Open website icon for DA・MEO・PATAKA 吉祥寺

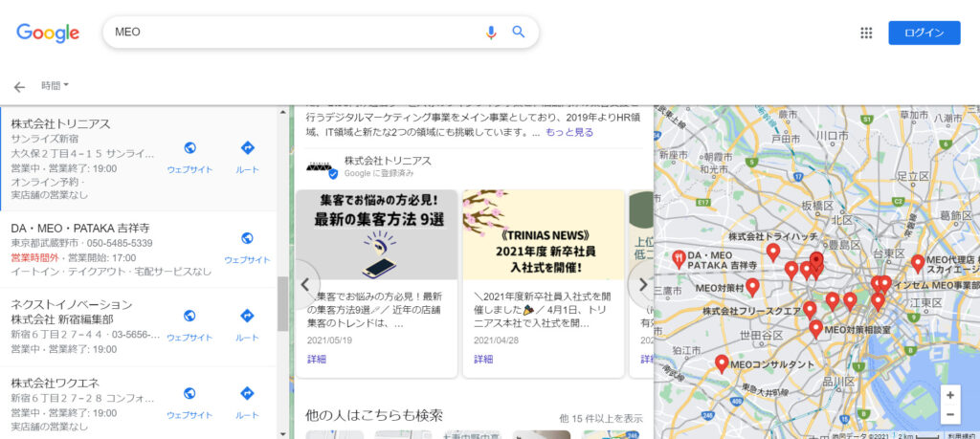[248, 238]
